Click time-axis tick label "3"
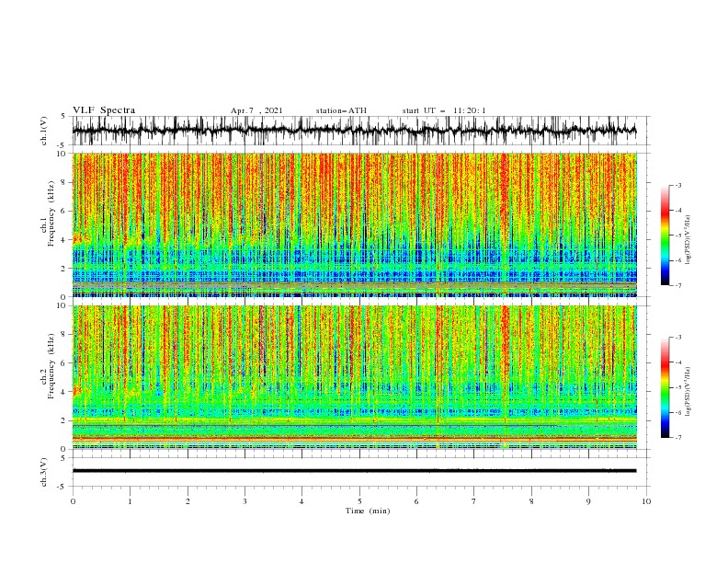This screenshot has height=563, width=728. tap(245, 501)
